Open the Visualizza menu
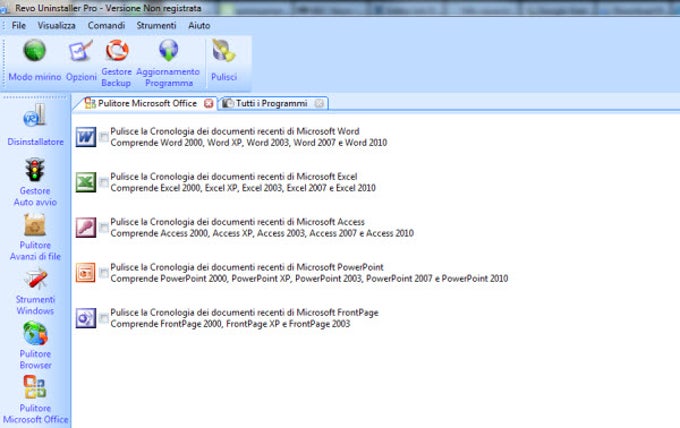This screenshot has height=428, width=680. click(56, 26)
